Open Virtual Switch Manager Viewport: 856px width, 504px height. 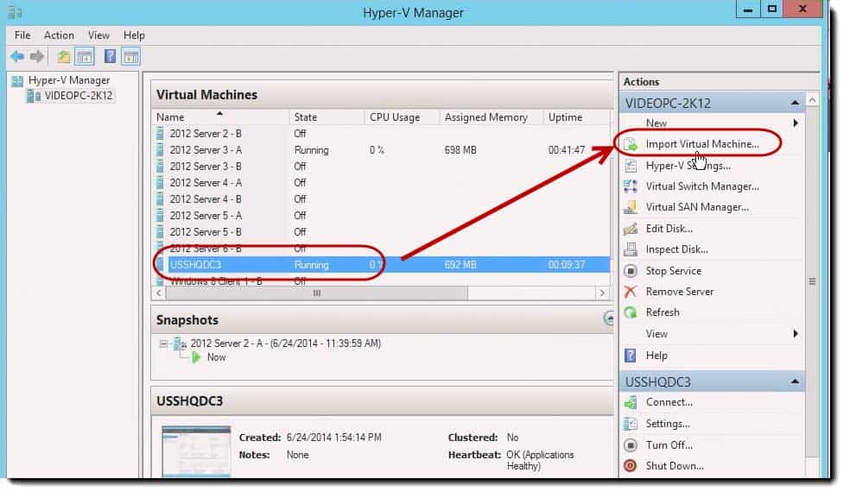[x=702, y=186]
